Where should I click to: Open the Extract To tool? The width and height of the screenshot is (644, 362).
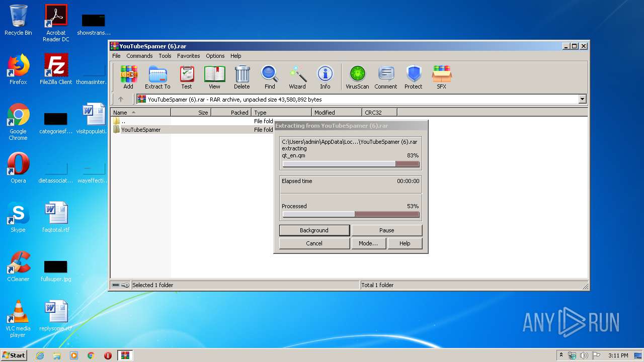(157, 77)
